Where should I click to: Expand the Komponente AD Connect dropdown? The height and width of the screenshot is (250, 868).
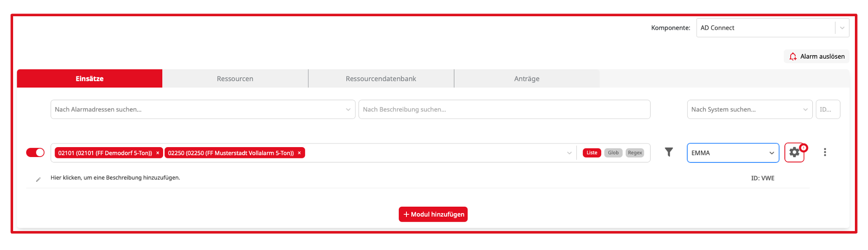click(x=842, y=28)
